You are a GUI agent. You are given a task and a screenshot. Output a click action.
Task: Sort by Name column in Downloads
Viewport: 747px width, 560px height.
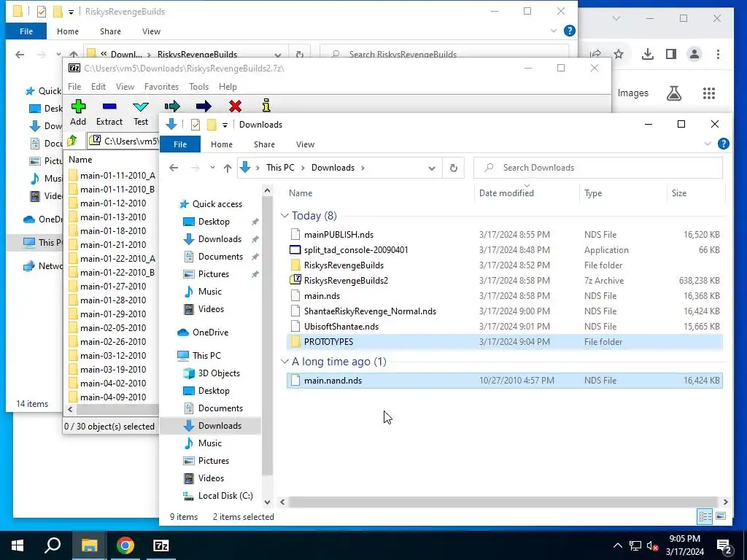[380, 192]
